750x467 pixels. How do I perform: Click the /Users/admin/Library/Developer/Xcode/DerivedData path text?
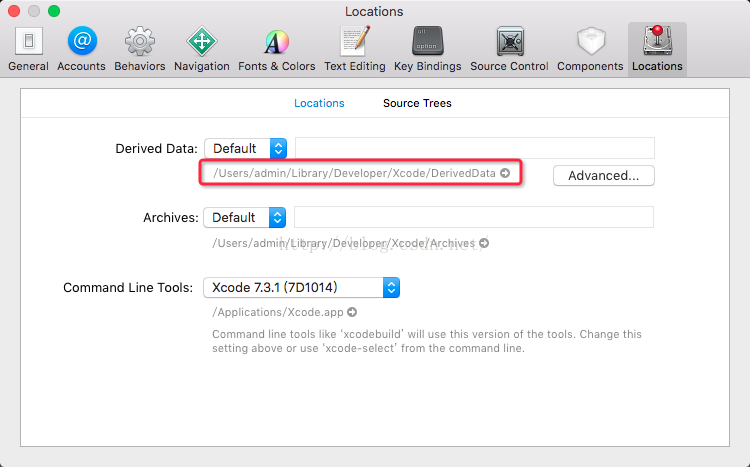354,173
